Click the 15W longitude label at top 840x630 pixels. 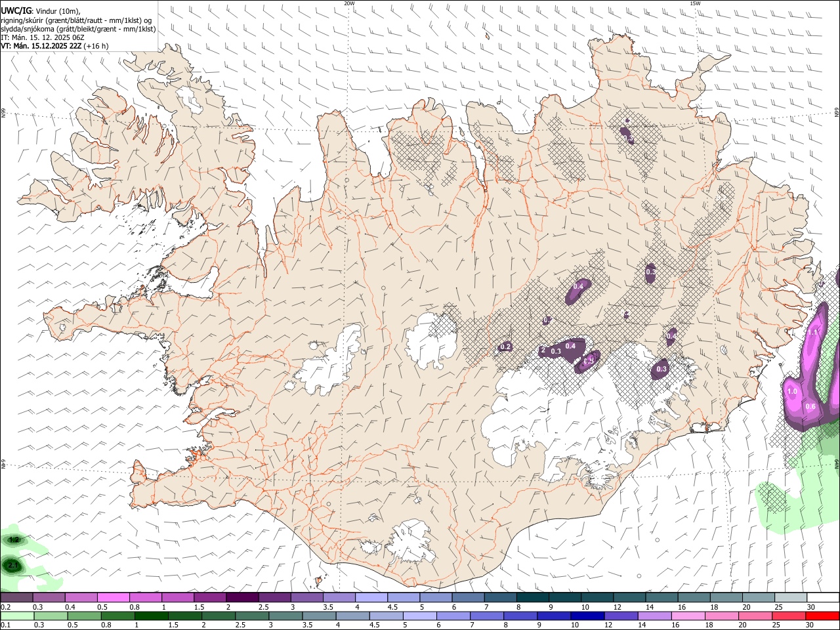coord(695,3)
